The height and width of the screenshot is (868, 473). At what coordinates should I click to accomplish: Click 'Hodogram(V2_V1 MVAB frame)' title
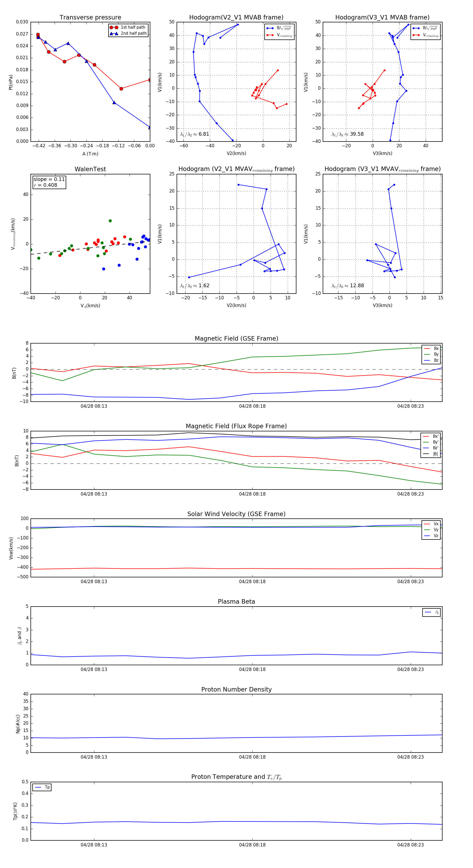point(236,18)
